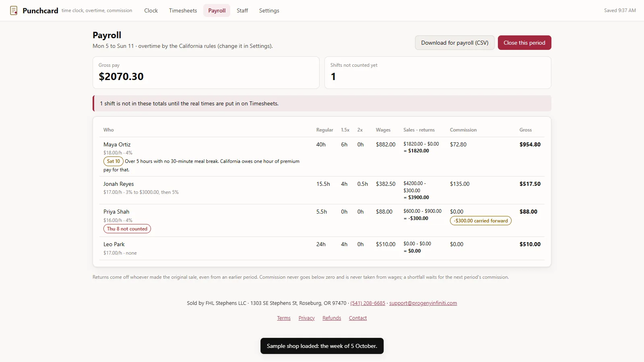Screen dimensions: 644x362
Task: Click the Regular column header
Action: (x=325, y=130)
